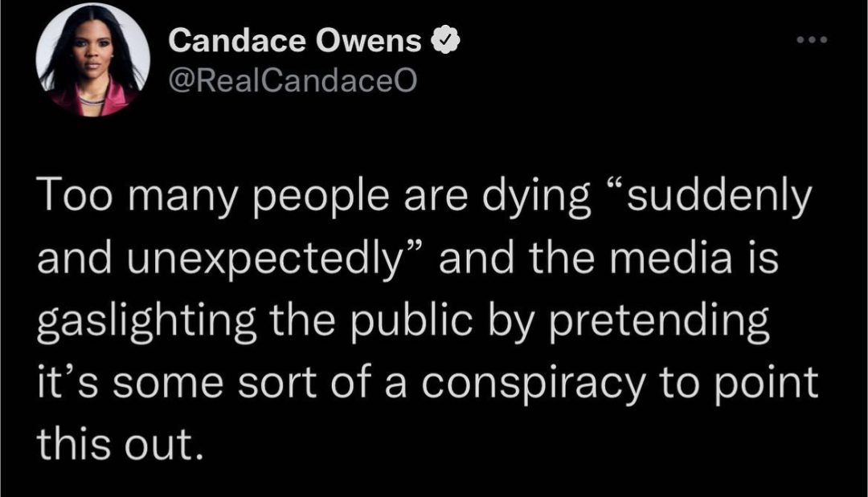This screenshot has width=868, height=497.
Task: Open the three-dot more options menu
Action: coord(812,40)
